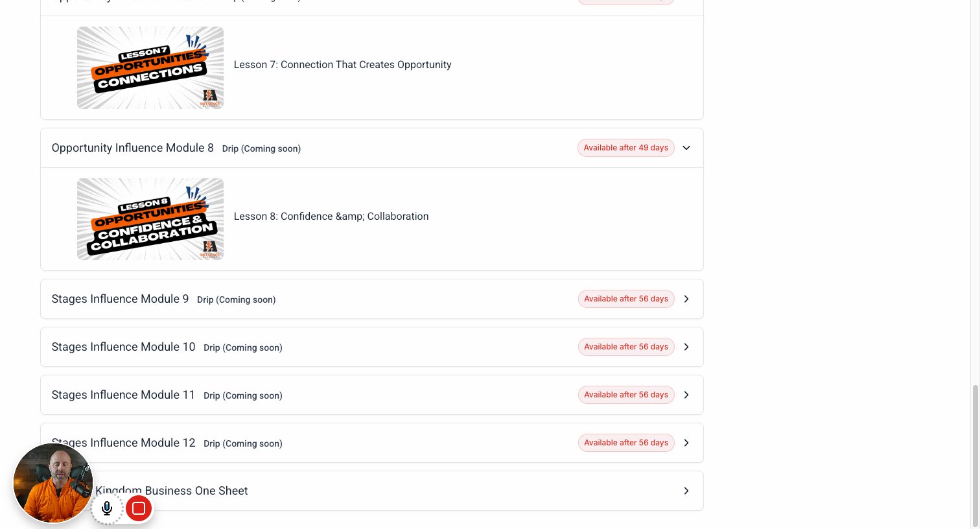The image size is (980, 529).
Task: Collapse Opportunity Influence Module 8 chevron
Action: [686, 148]
